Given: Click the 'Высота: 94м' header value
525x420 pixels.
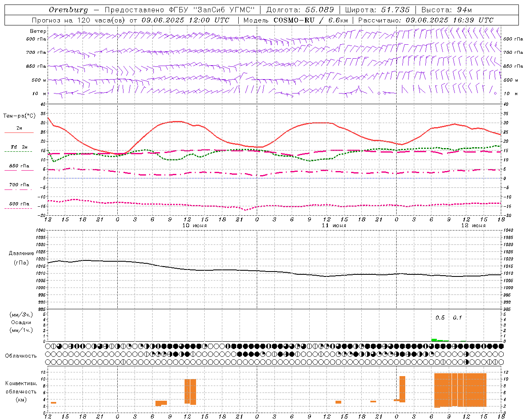Looking at the screenshot, I should (x=447, y=10).
